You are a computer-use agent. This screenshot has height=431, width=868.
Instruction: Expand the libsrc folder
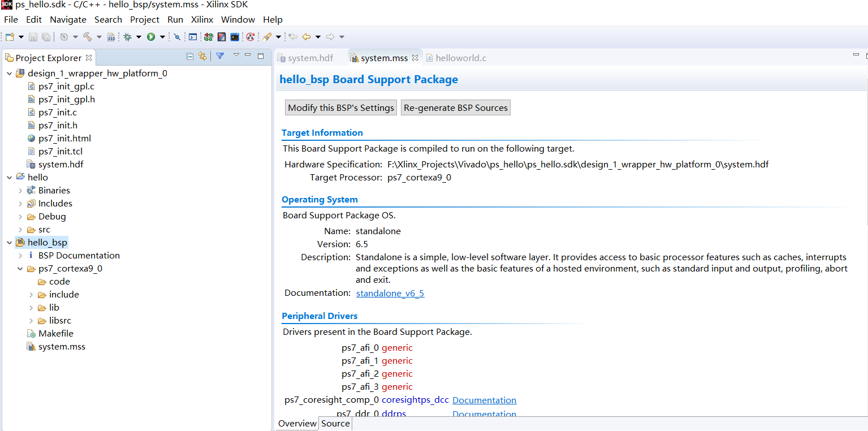pos(31,321)
